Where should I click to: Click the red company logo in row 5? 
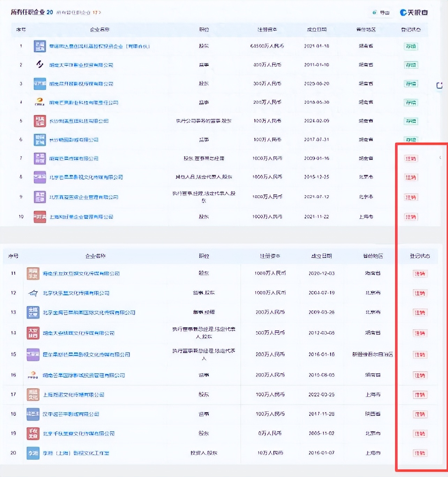tap(40, 121)
